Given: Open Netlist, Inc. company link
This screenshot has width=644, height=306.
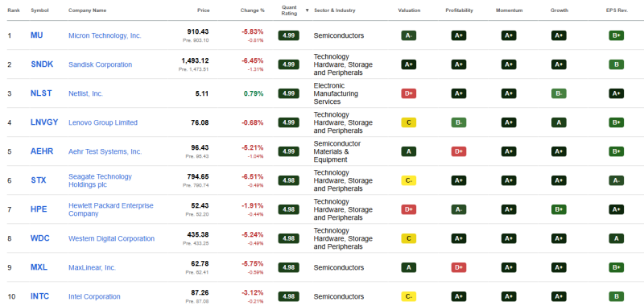Looking at the screenshot, I should pos(85,93).
